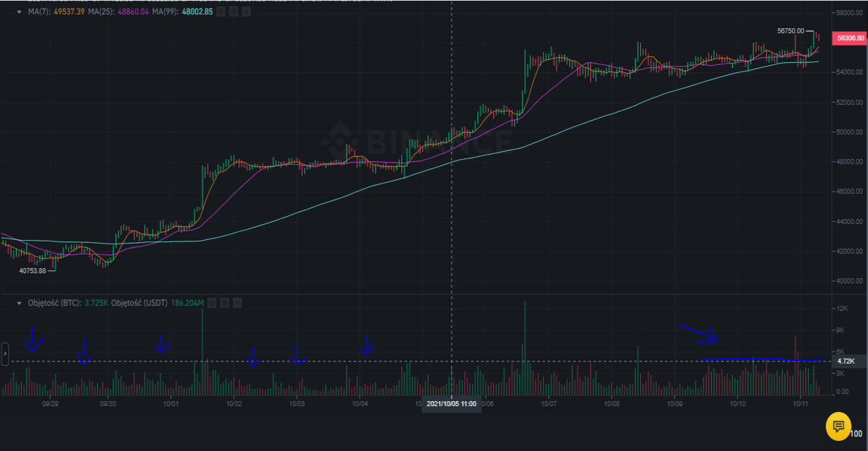The image size is (868, 451).
Task: Click the low price marker 40753.88
Action: (33, 270)
